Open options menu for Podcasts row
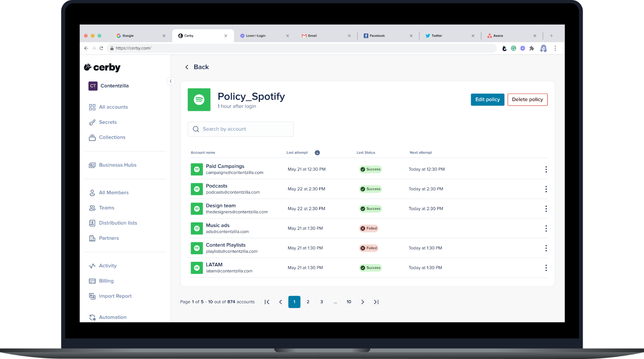The height and width of the screenshot is (359, 644). pos(546,189)
